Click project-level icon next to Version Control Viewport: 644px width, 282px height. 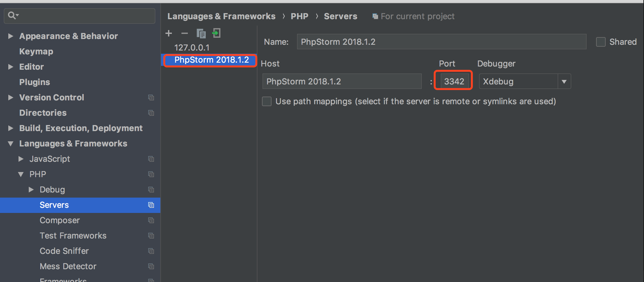coord(151,98)
